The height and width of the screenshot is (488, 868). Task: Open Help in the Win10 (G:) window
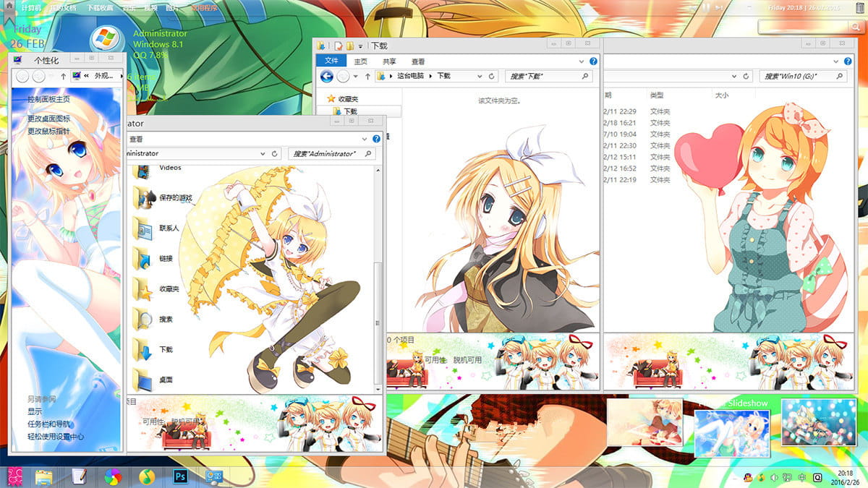tap(847, 62)
